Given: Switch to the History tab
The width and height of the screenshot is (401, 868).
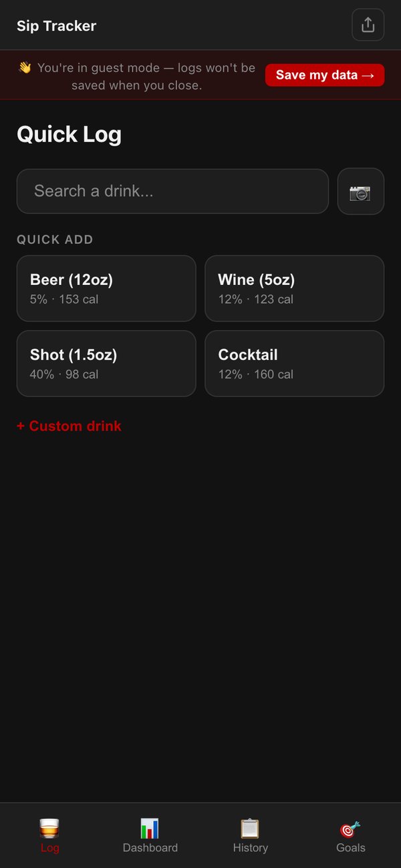Looking at the screenshot, I should (x=250, y=835).
